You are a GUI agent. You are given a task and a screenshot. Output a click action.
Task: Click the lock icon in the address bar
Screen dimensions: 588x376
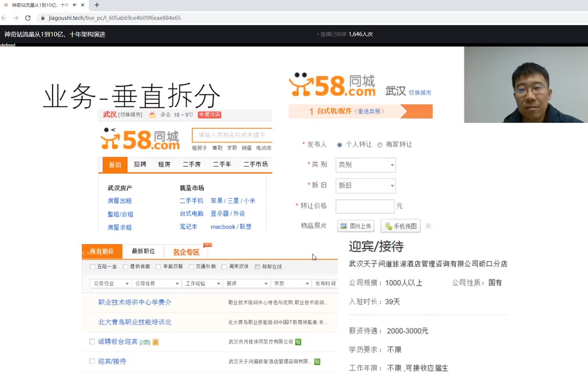click(42, 18)
